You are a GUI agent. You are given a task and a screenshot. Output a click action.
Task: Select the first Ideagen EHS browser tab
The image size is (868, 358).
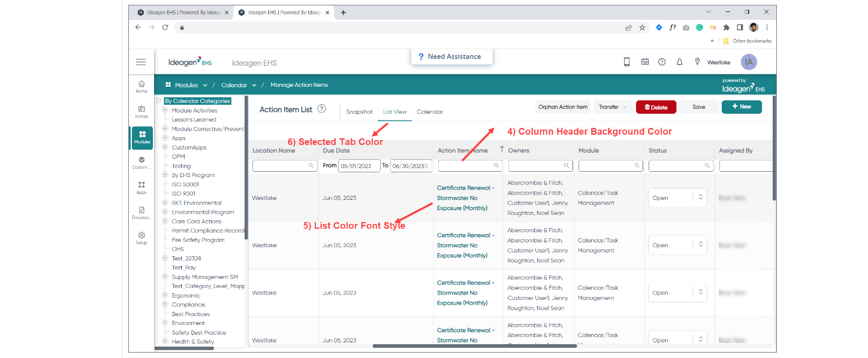180,12
